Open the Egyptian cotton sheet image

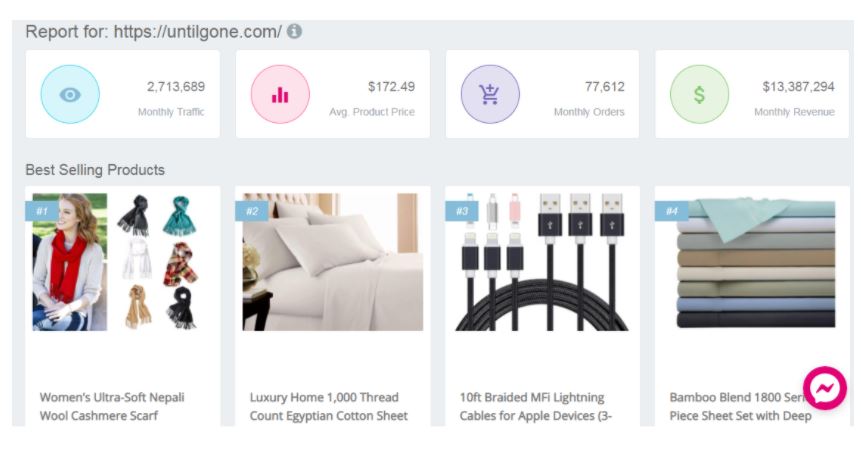pyautogui.click(x=332, y=262)
